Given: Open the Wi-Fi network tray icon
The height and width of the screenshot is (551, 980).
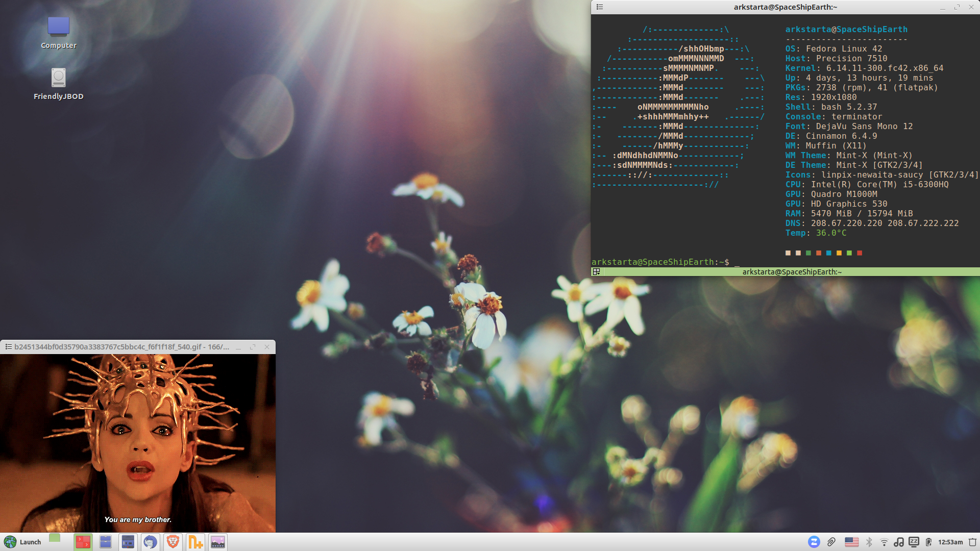Looking at the screenshot, I should click(x=884, y=542).
